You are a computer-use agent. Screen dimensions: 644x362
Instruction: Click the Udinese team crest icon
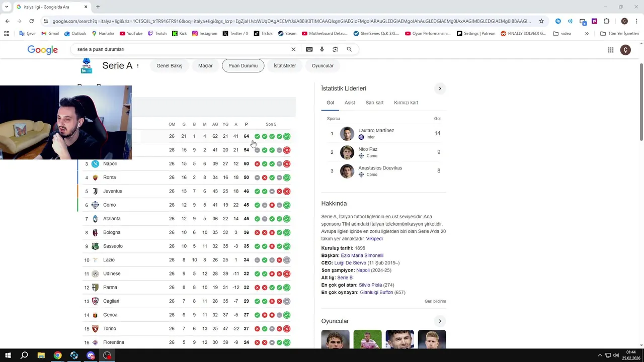point(95,274)
